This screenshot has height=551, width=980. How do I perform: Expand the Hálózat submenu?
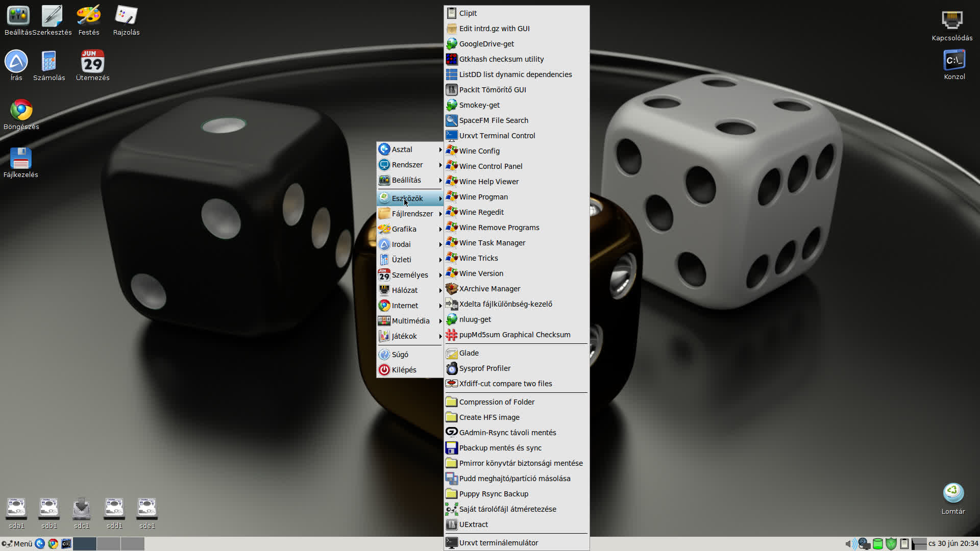pyautogui.click(x=410, y=290)
